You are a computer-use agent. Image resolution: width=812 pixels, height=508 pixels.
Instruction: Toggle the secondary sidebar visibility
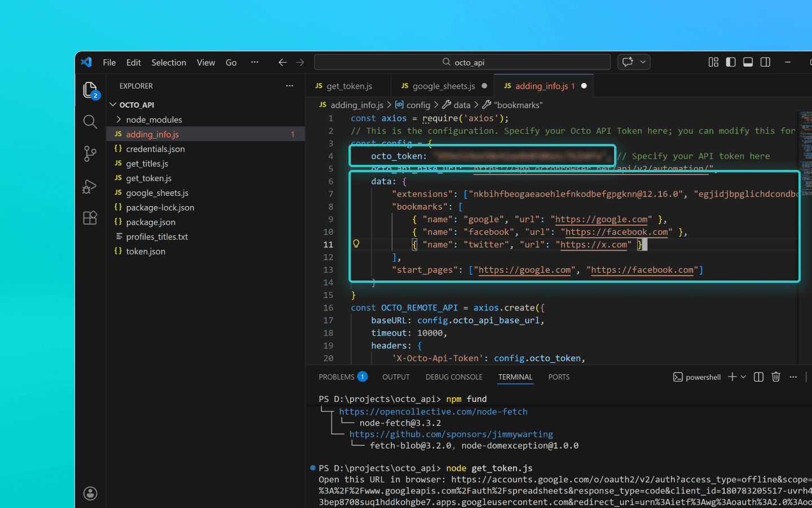[765, 62]
